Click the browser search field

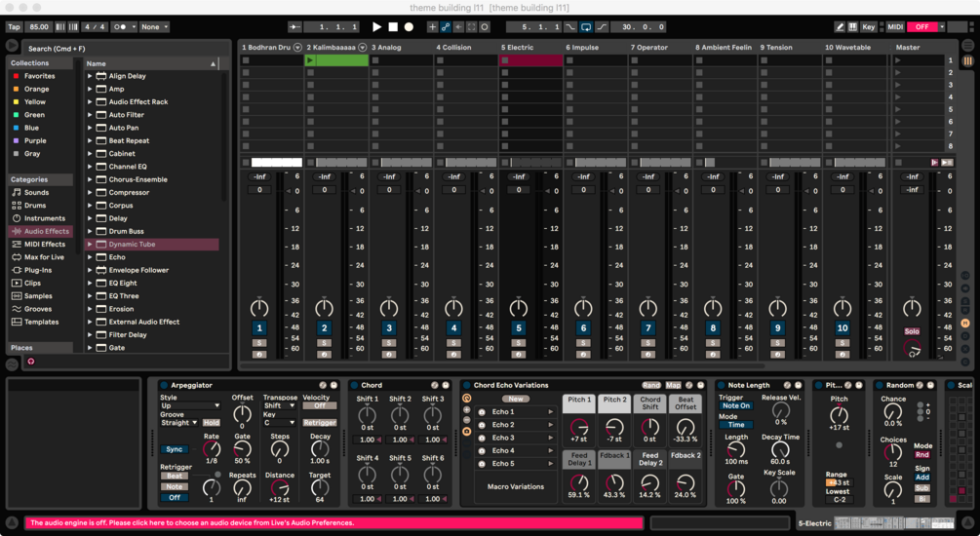pos(126,48)
